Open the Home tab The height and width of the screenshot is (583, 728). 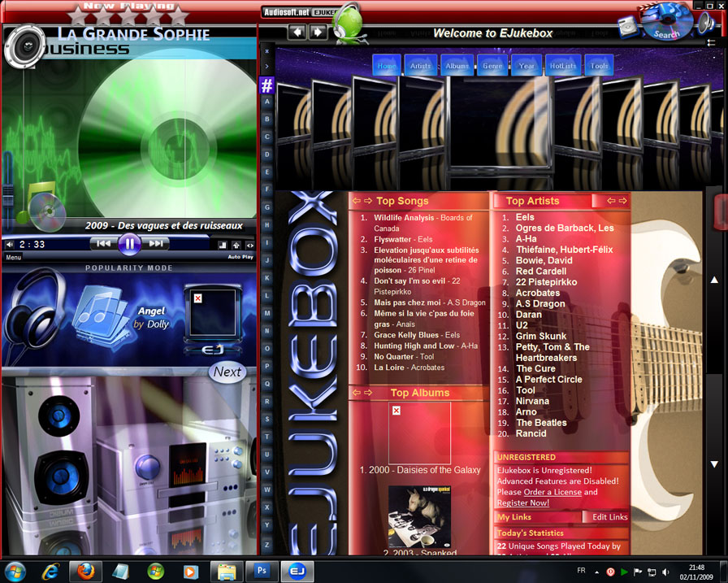(x=387, y=66)
